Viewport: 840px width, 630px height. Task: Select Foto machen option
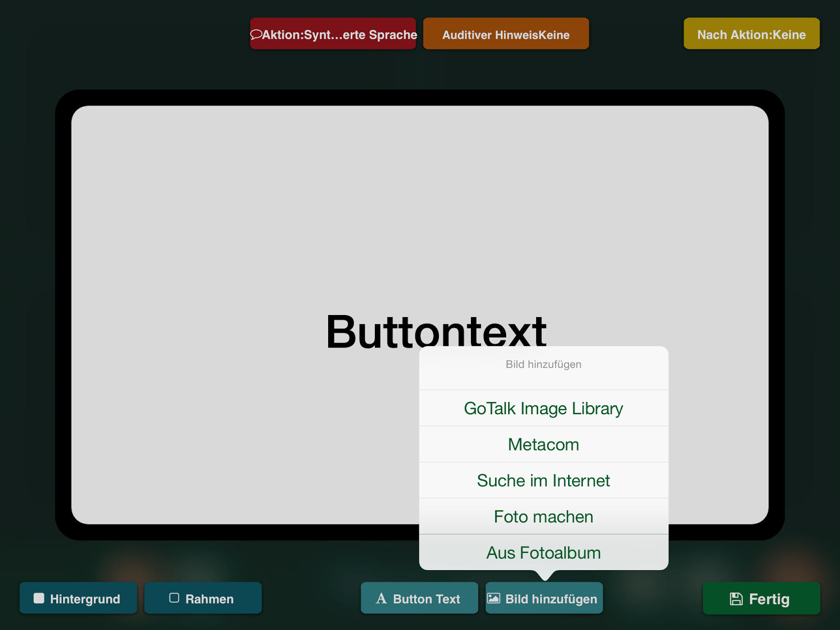(x=543, y=517)
